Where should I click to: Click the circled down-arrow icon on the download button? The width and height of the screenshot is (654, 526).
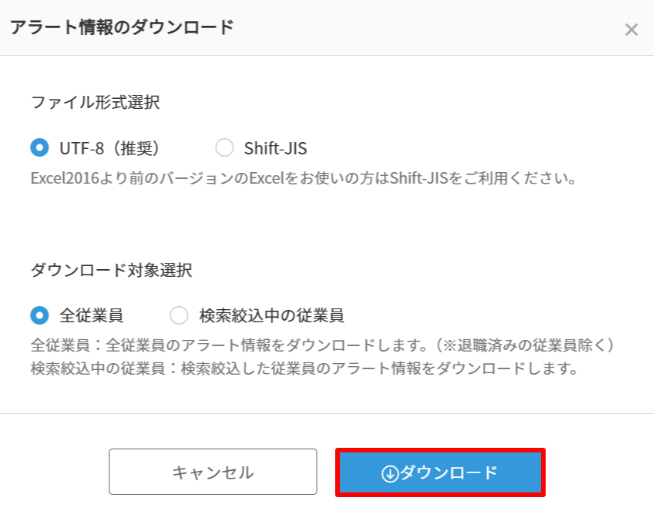click(x=390, y=473)
